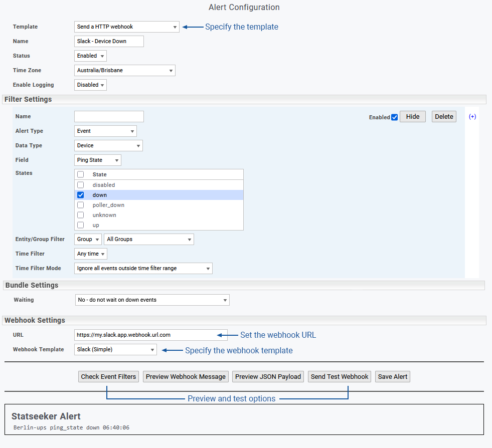Select all states via header checkbox
Image resolution: width=492 pixels, height=448 pixels.
(80, 174)
